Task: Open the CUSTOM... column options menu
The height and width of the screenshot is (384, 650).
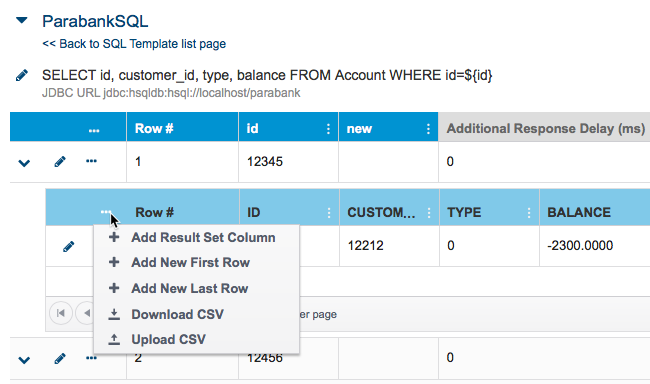Action: tap(429, 213)
